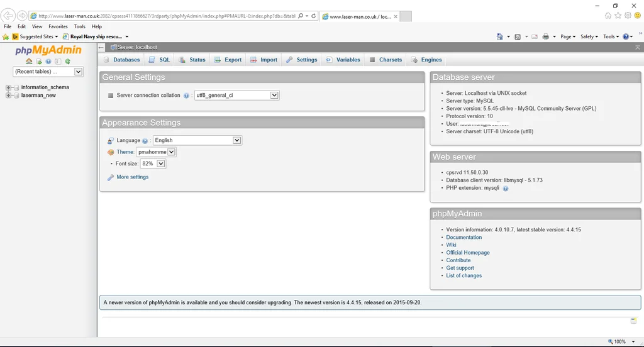This screenshot has height=347, width=644.
Task: Reload the navigation frame with green arrow
Action: 68,62
